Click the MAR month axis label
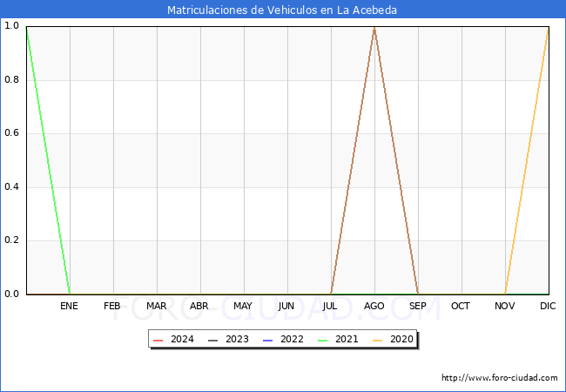The width and height of the screenshot is (566, 392). tap(156, 306)
